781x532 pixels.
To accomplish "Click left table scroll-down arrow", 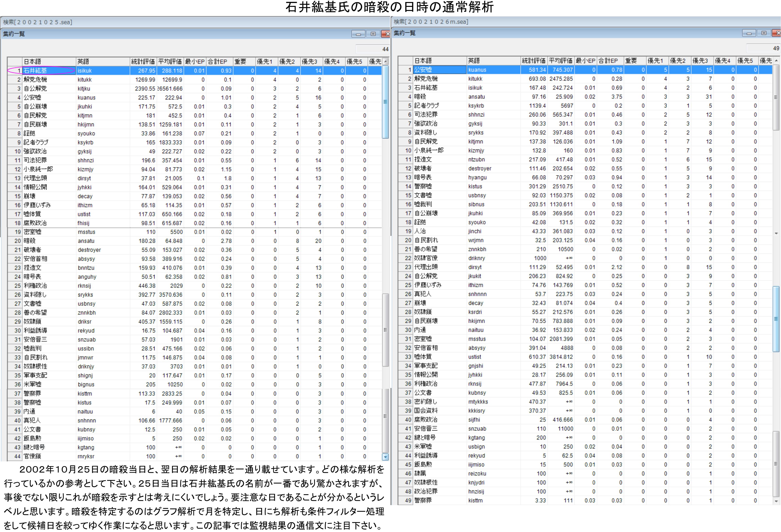I will 386,457.
